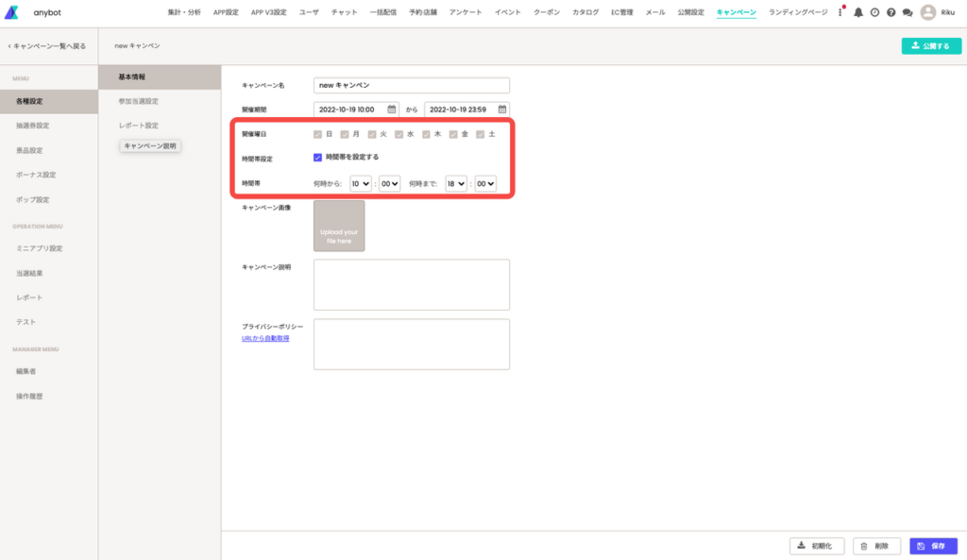
Task: Open calendar picker for end date
Action: [502, 110]
